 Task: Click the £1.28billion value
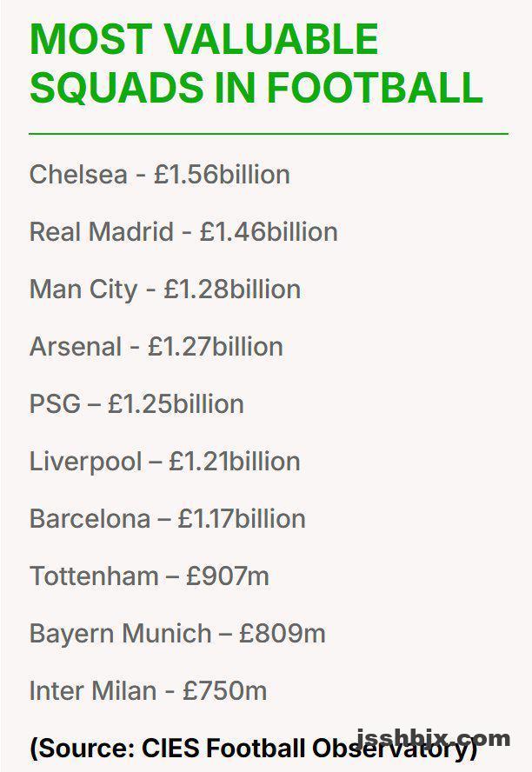point(232,289)
